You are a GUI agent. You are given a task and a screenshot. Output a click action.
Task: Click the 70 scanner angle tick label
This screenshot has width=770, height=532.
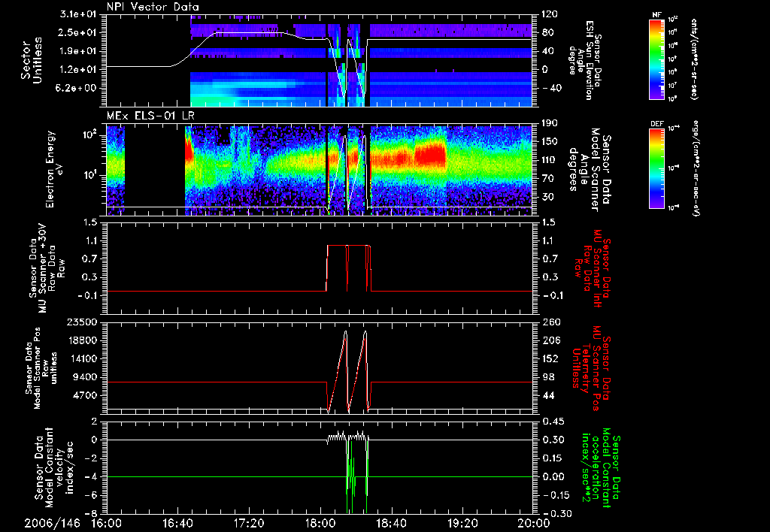click(547, 179)
